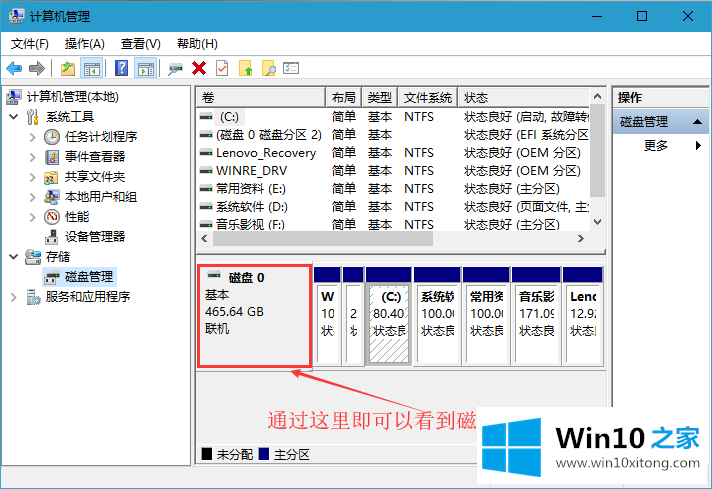This screenshot has width=712, height=489.
Task: Open the 查看(V) menu
Action: pyautogui.click(x=141, y=44)
